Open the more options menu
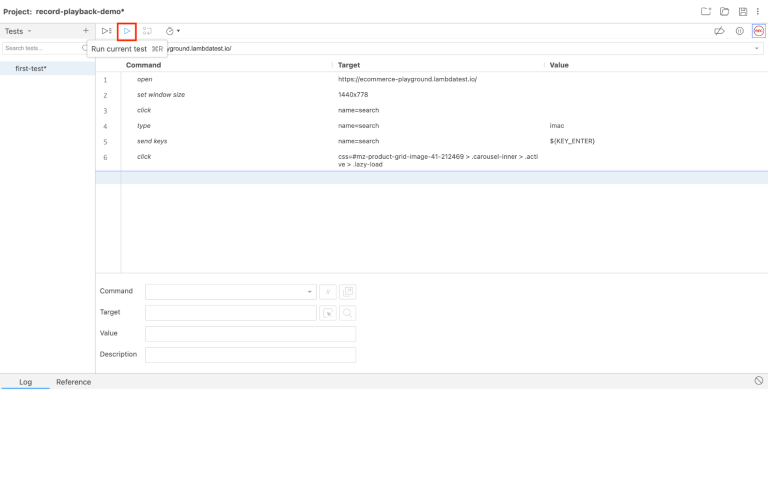Screen dimensions: 768x480 click(x=758, y=11)
